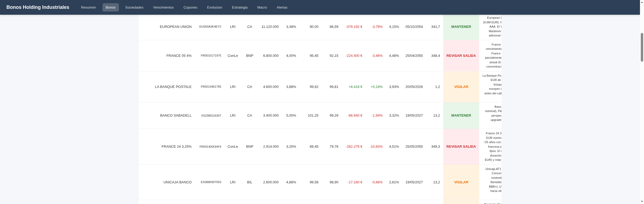Open the Estrategia tab

(x=240, y=7)
